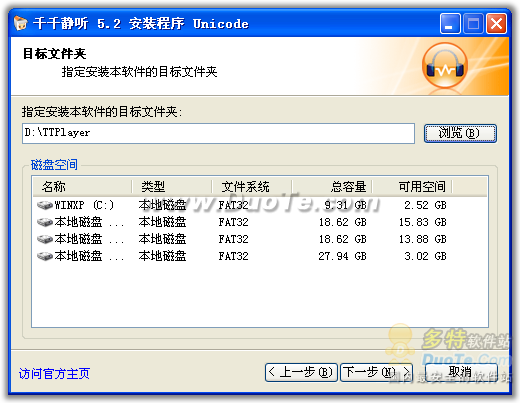This screenshot has width=520, height=403.
Task: Click the 浏览(B) browse button
Action: tap(460, 133)
